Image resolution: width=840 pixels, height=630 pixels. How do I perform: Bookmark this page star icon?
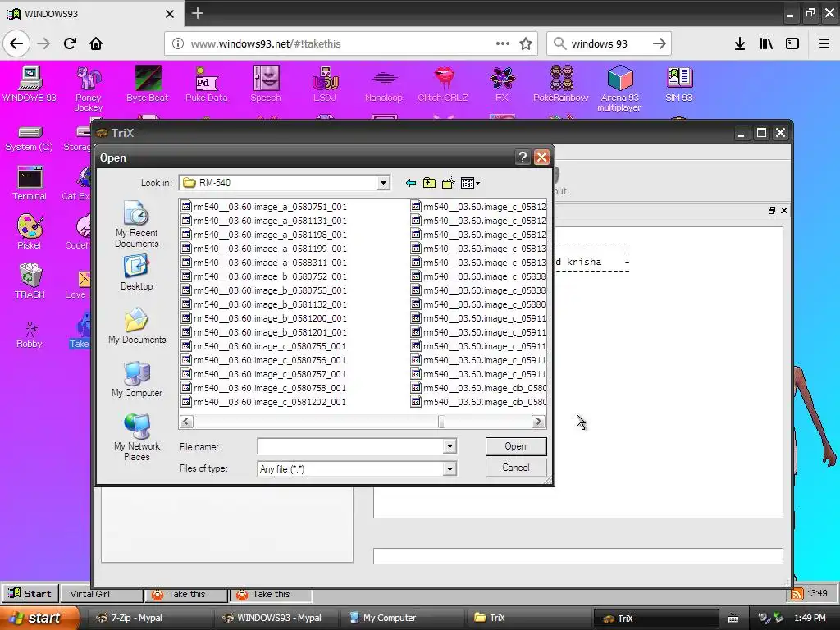(526, 43)
